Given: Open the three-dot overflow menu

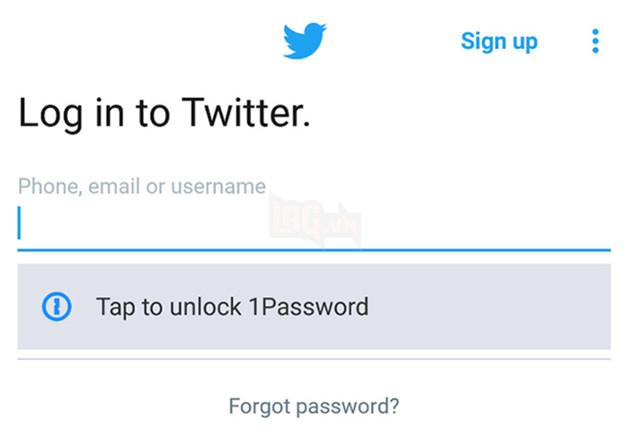Looking at the screenshot, I should coord(595,41).
